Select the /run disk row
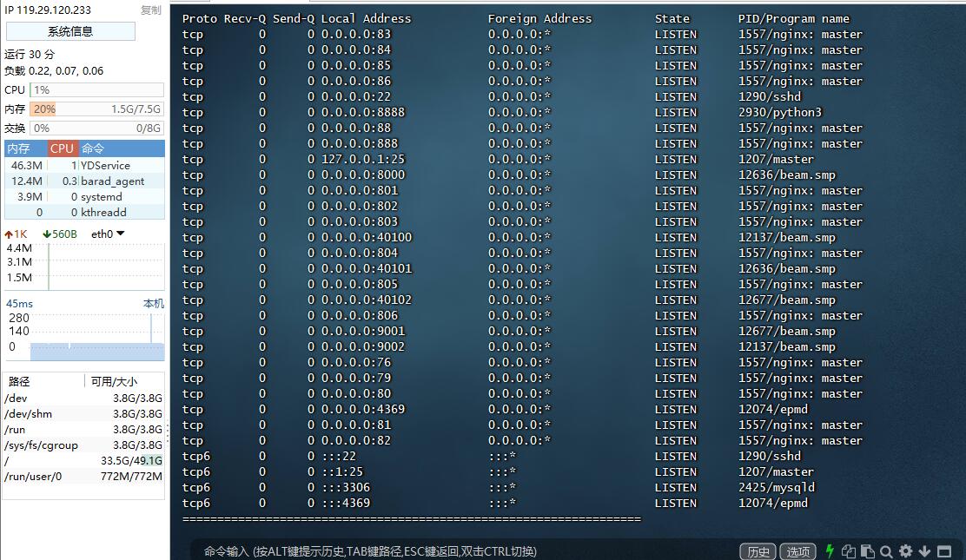The image size is (966, 560). (83, 430)
